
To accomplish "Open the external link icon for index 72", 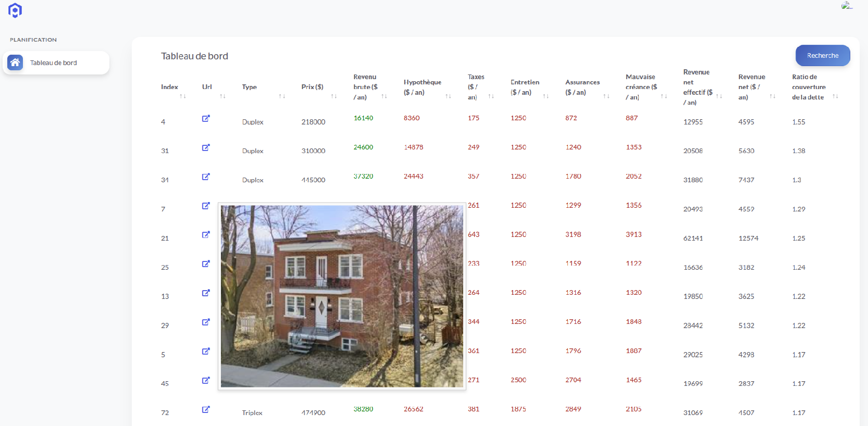I will tap(206, 409).
